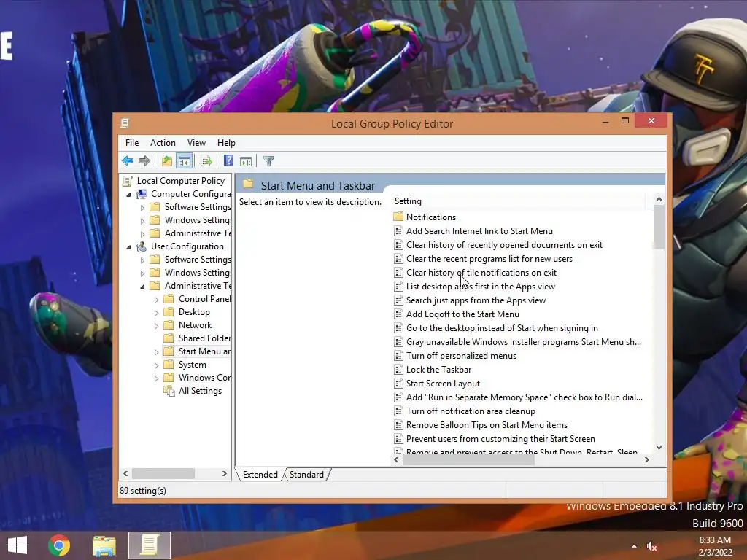Click the Export List toolbar icon
Image resolution: width=747 pixels, height=560 pixels.
[206, 161]
